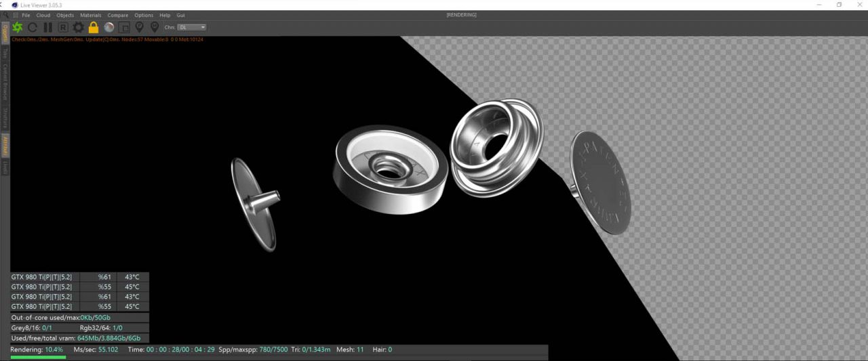Open the Cloud menu
This screenshot has height=361, width=868.
coord(43,15)
